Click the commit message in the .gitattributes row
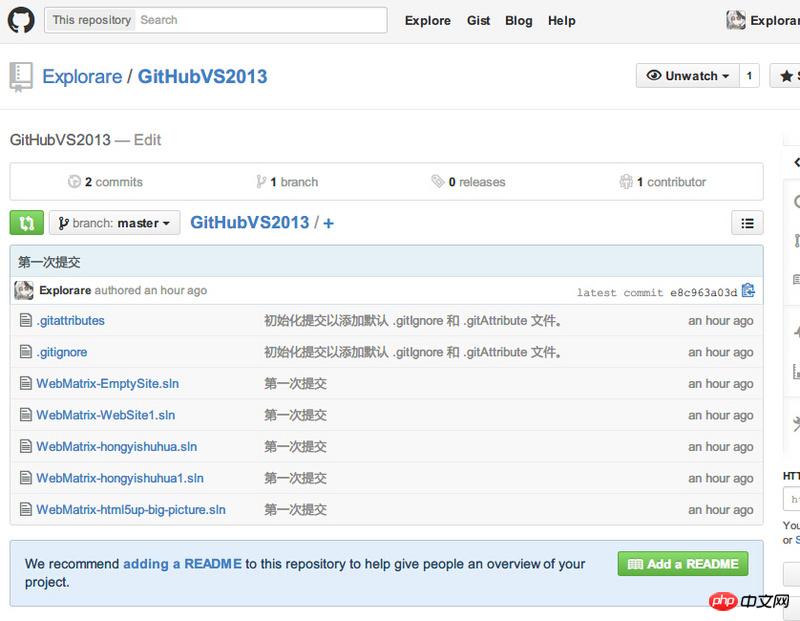The height and width of the screenshot is (621, 800). pos(413,320)
